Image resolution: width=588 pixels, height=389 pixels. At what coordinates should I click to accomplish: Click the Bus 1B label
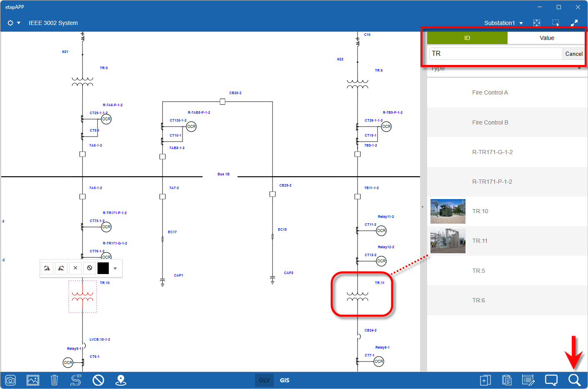point(223,174)
